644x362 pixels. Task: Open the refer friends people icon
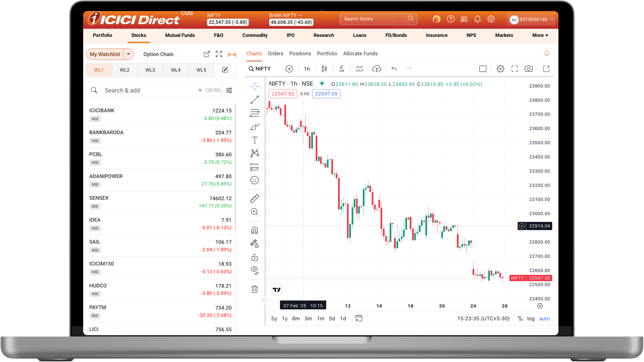(464, 19)
